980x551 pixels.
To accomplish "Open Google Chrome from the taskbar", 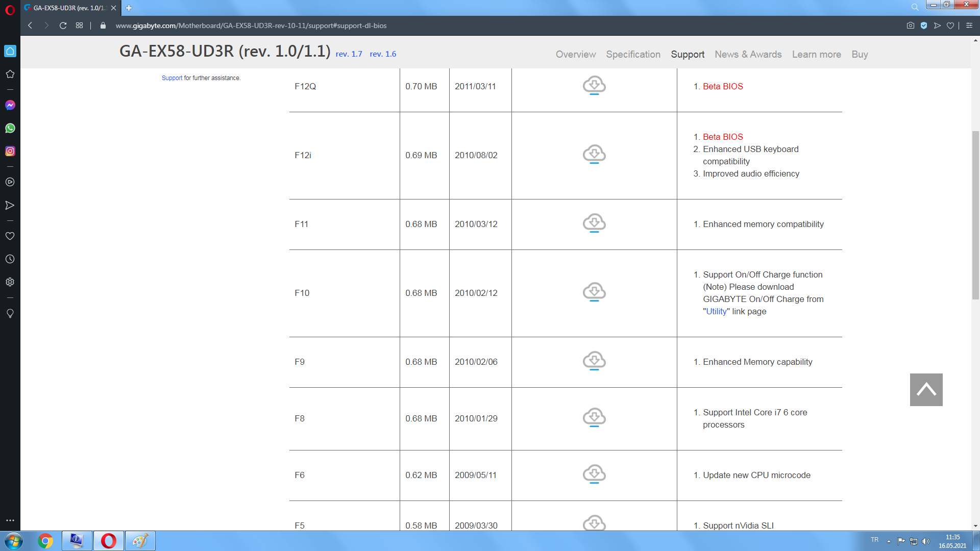I will [x=45, y=541].
